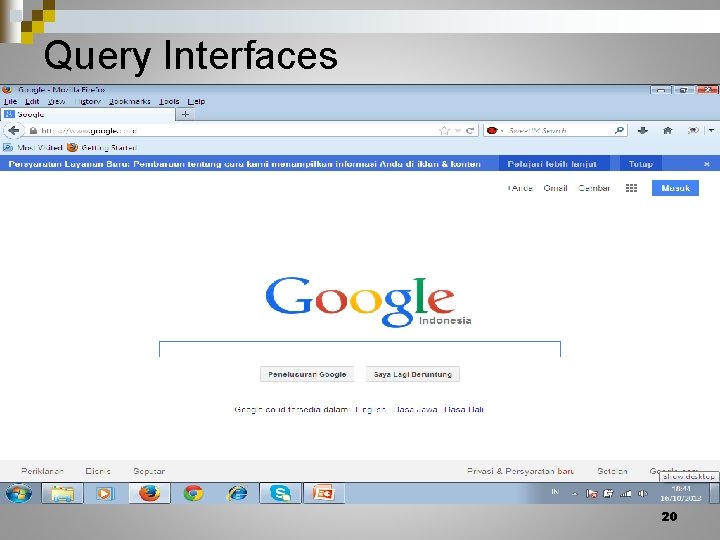The height and width of the screenshot is (540, 720).
Task: Click the search magnifier icon in search box
Action: pos(619,130)
